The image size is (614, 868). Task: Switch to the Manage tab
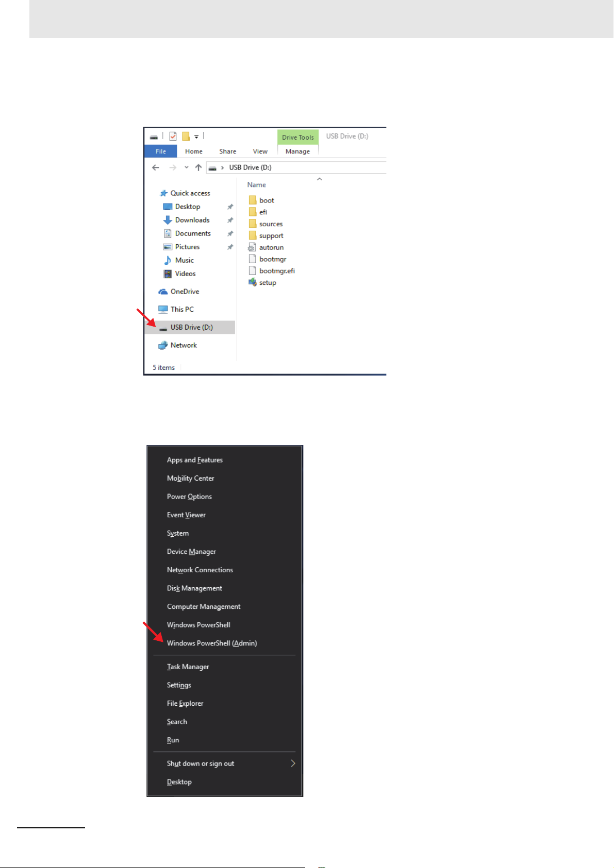tap(298, 151)
